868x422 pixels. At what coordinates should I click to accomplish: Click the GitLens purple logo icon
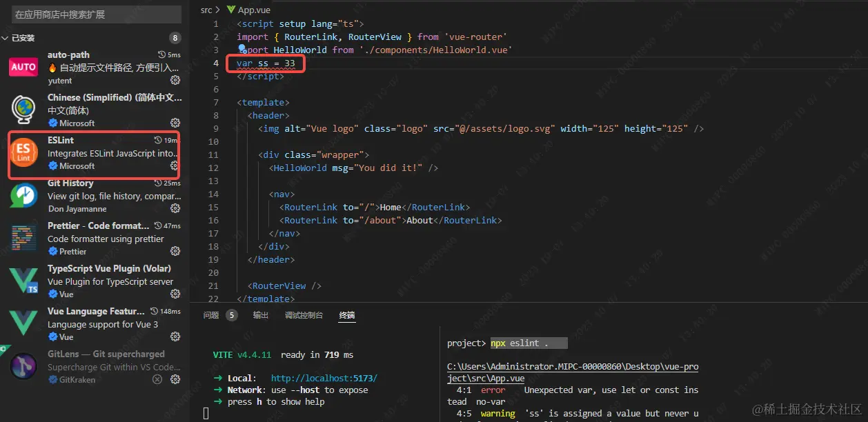tap(23, 366)
